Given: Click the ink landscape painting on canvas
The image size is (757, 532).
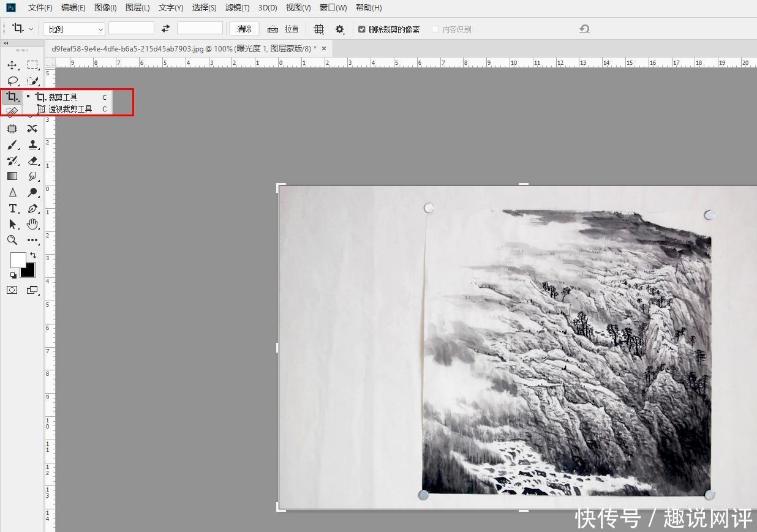Looking at the screenshot, I should [x=567, y=352].
